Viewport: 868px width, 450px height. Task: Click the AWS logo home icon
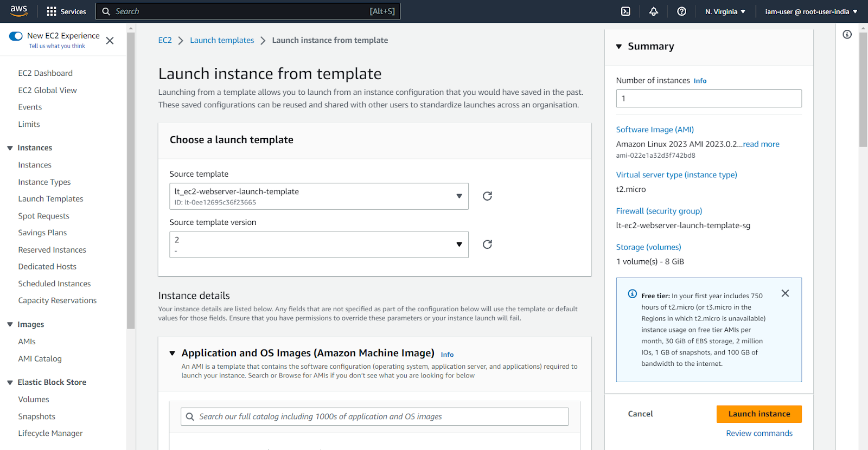pos(18,11)
